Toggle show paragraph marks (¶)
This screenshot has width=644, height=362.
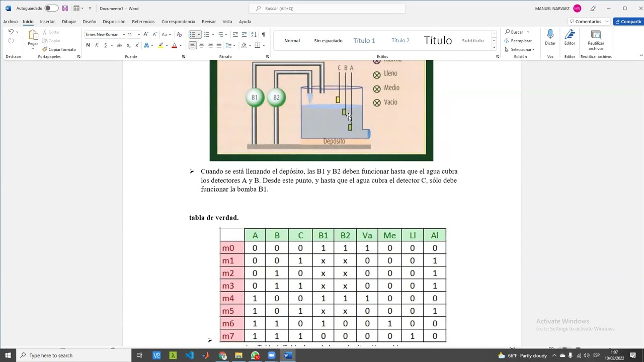coord(263,34)
